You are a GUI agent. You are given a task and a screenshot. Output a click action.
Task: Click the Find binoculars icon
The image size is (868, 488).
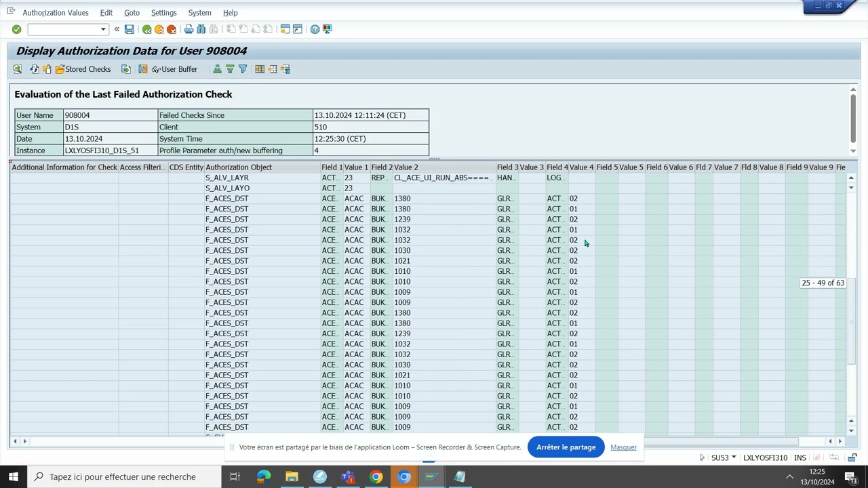point(201,29)
